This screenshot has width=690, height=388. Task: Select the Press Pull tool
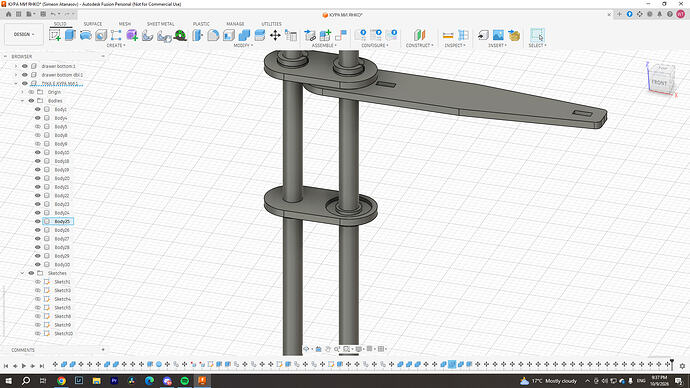[x=198, y=35]
